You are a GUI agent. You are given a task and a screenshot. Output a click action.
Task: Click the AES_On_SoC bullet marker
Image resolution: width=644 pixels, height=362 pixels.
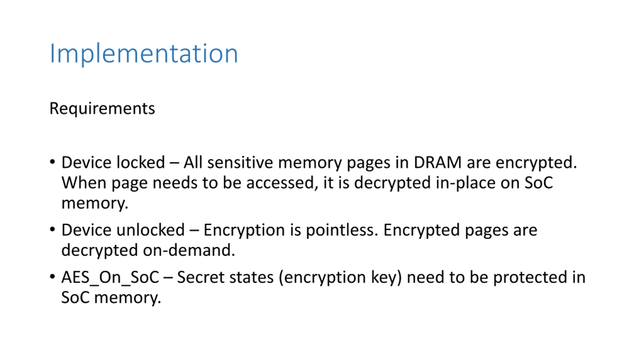point(52,277)
